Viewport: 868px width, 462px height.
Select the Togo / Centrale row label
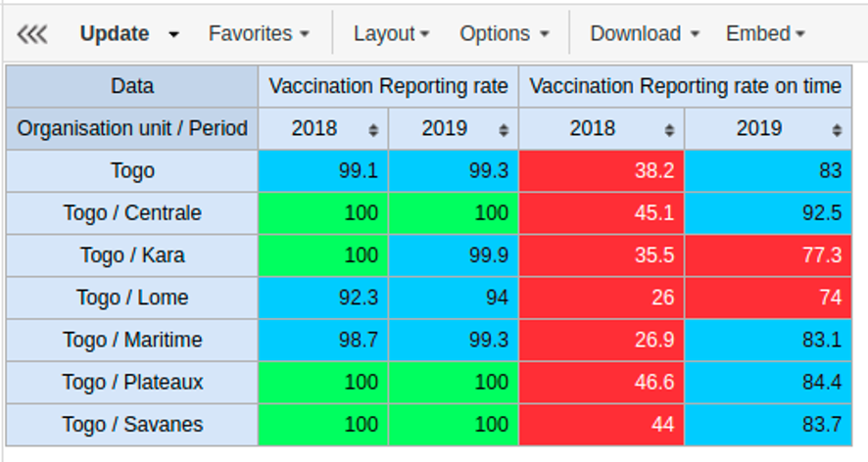click(132, 213)
